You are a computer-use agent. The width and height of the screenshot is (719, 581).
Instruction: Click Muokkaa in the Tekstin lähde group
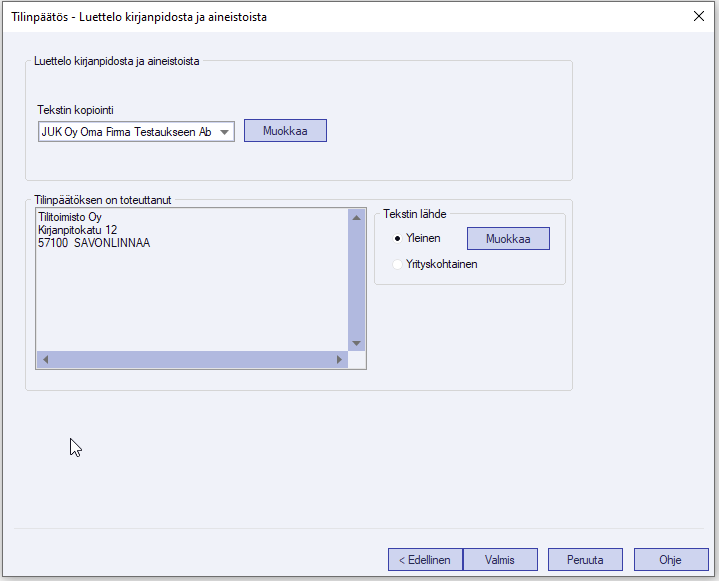(x=508, y=238)
